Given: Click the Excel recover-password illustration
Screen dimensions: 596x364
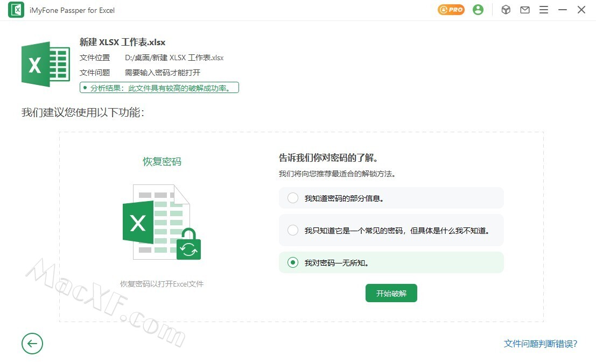Looking at the screenshot, I should 162,222.
